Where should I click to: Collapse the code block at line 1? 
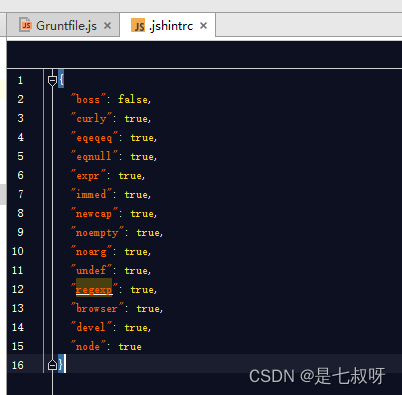(x=52, y=80)
